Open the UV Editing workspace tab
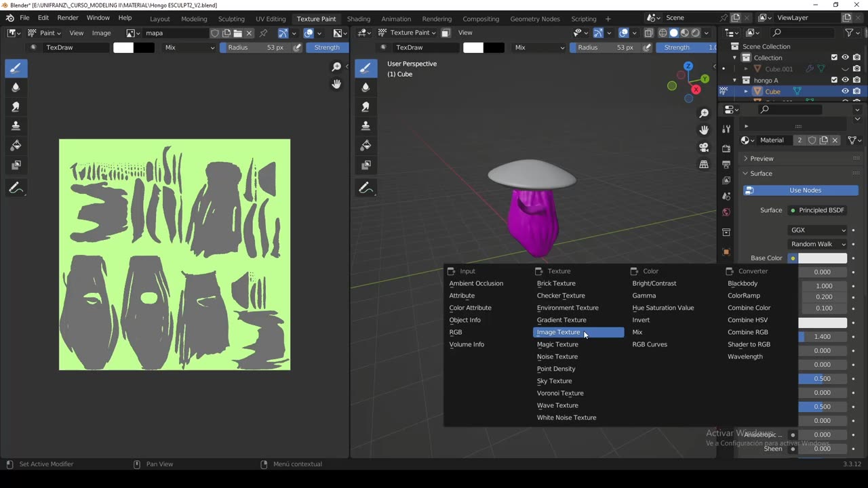 tap(271, 19)
